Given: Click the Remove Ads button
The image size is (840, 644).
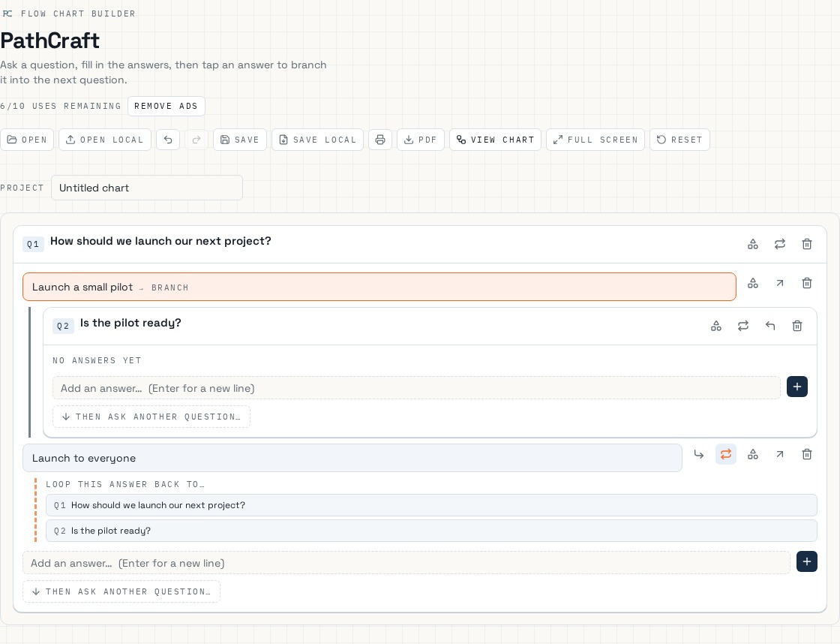Looking at the screenshot, I should [x=166, y=106].
